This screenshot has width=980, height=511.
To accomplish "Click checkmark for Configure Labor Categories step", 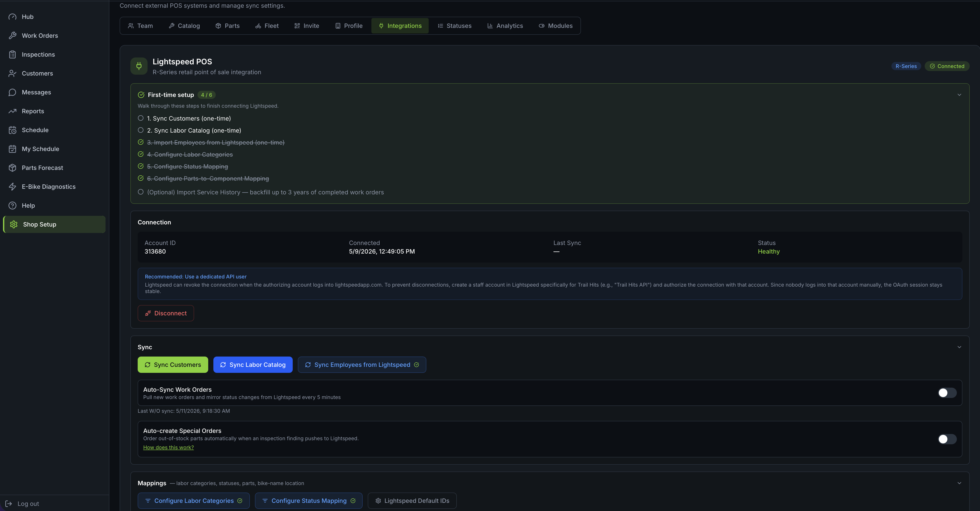I will pos(141,154).
